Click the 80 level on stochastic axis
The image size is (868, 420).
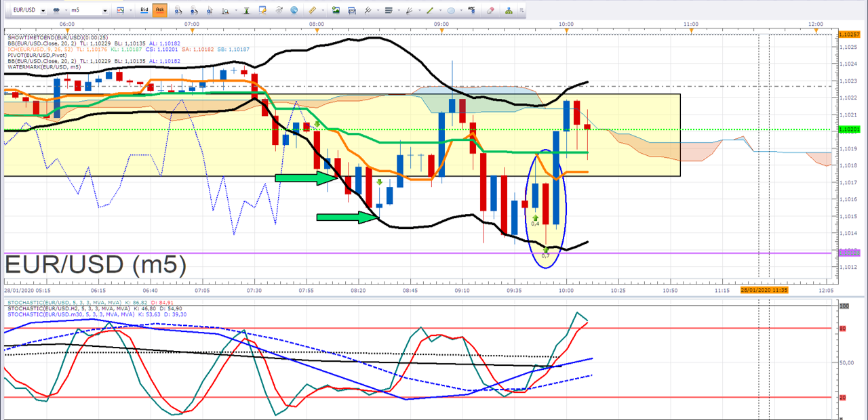[843, 329]
